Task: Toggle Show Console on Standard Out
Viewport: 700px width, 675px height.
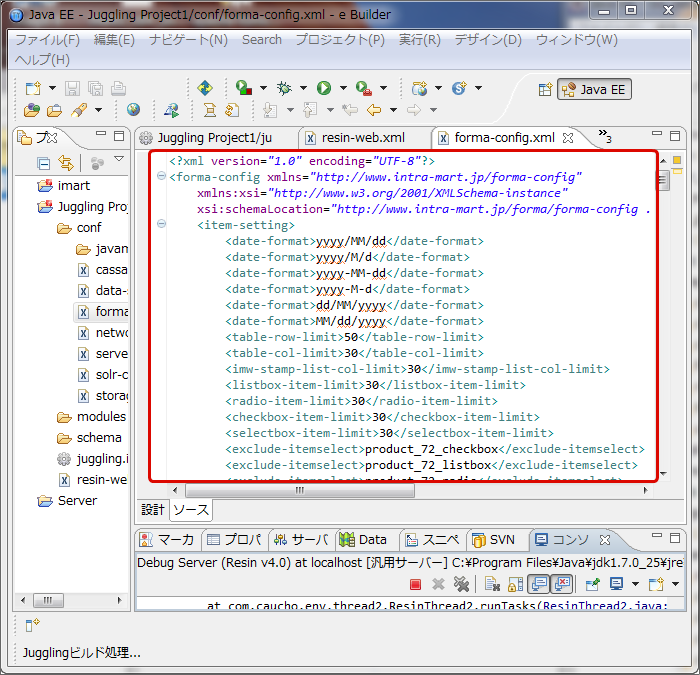Action: (x=539, y=584)
